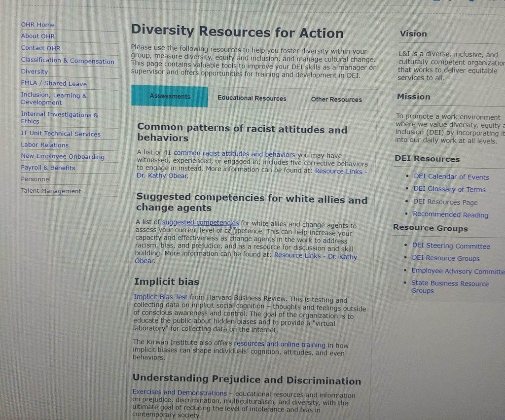Open the DEI Glossary of Terms
This screenshot has height=420, width=505.
[x=449, y=189]
